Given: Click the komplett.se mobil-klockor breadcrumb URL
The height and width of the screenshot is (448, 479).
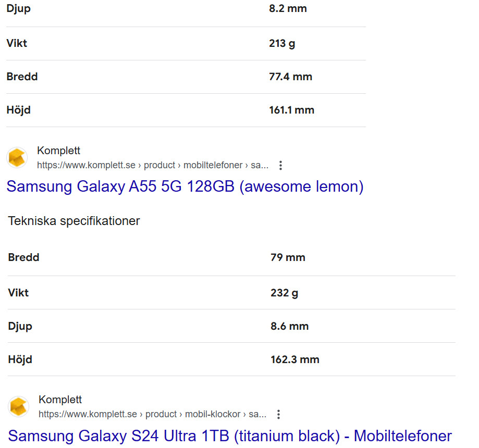Looking at the screenshot, I should click(x=152, y=415).
